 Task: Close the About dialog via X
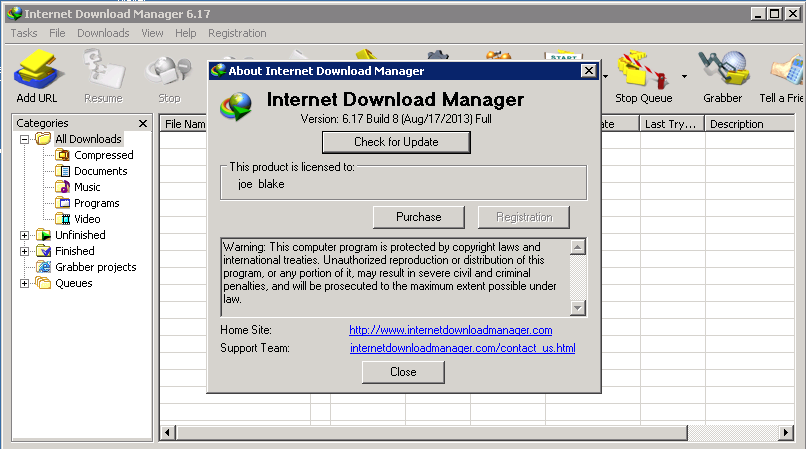pos(589,70)
